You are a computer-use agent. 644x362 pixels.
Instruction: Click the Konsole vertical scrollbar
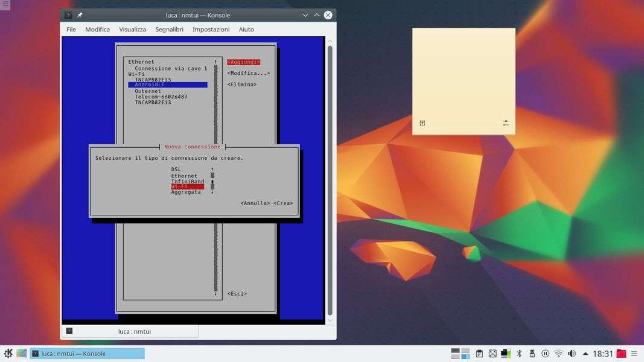(x=330, y=181)
